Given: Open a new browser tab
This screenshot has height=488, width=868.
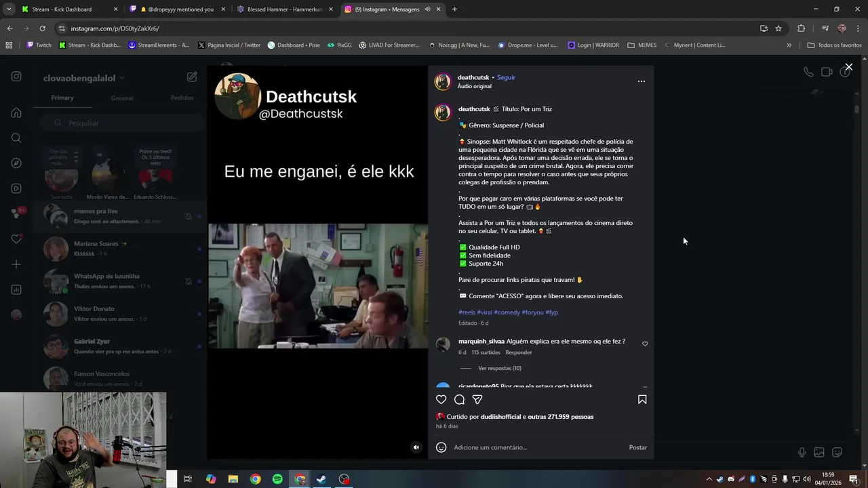Looking at the screenshot, I should point(454,9).
